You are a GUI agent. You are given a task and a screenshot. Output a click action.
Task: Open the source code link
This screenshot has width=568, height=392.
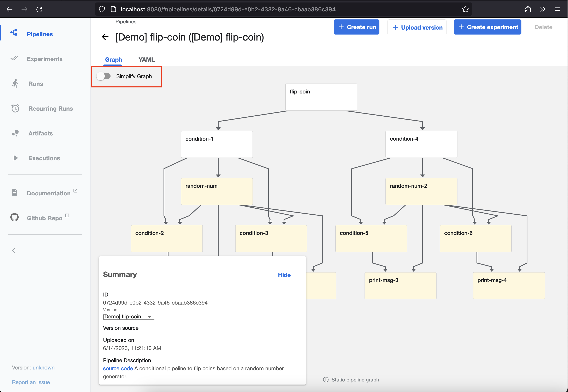118,368
